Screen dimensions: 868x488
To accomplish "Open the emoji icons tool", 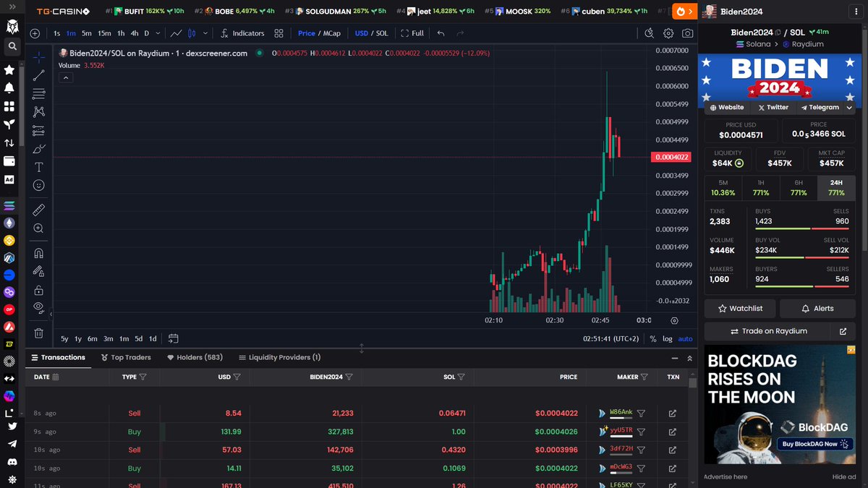I will [x=39, y=185].
